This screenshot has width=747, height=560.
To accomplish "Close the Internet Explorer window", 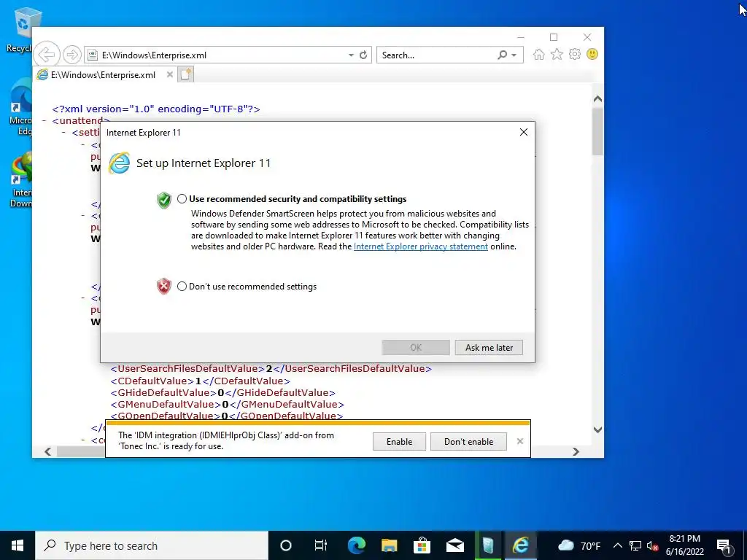I will (x=587, y=37).
